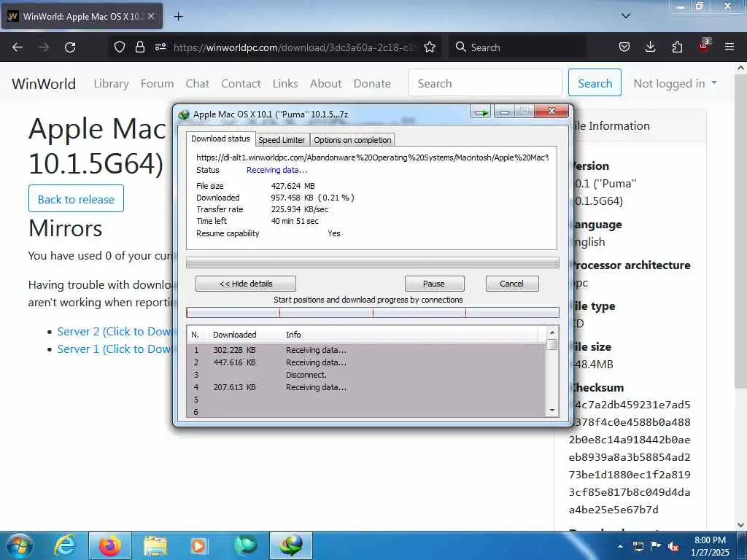The height and width of the screenshot is (560, 747).
Task: Expand the Not logged in dropdown
Action: tap(675, 84)
